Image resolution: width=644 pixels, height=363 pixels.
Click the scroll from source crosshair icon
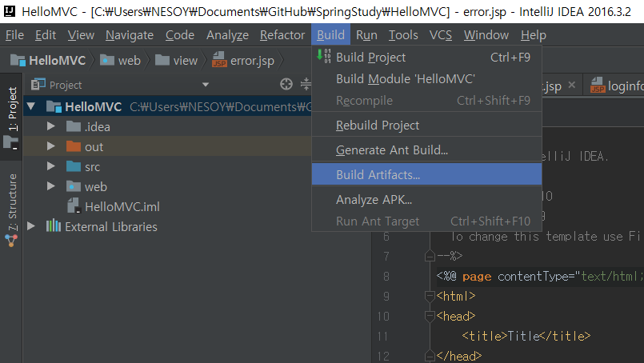[x=286, y=84]
